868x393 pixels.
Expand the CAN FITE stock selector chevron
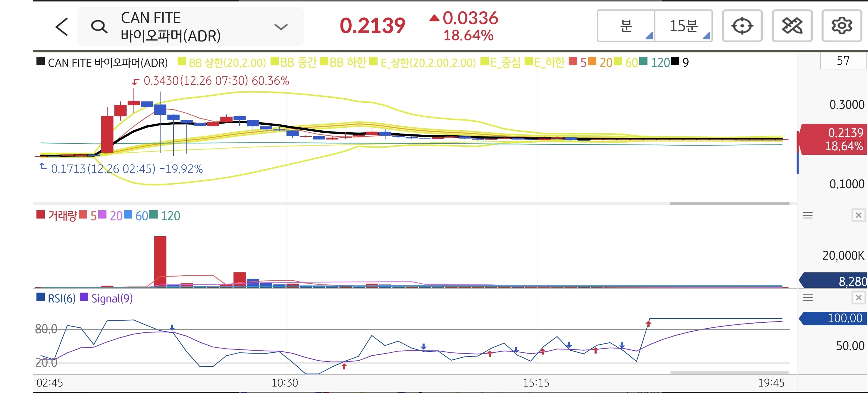click(281, 27)
